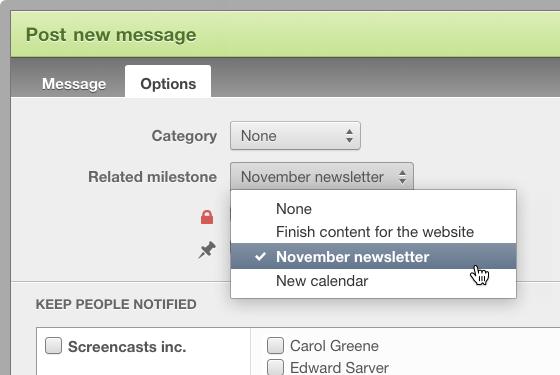Click the checkmark beside November newsletter
This screenshot has height=375, width=560.
click(x=261, y=256)
